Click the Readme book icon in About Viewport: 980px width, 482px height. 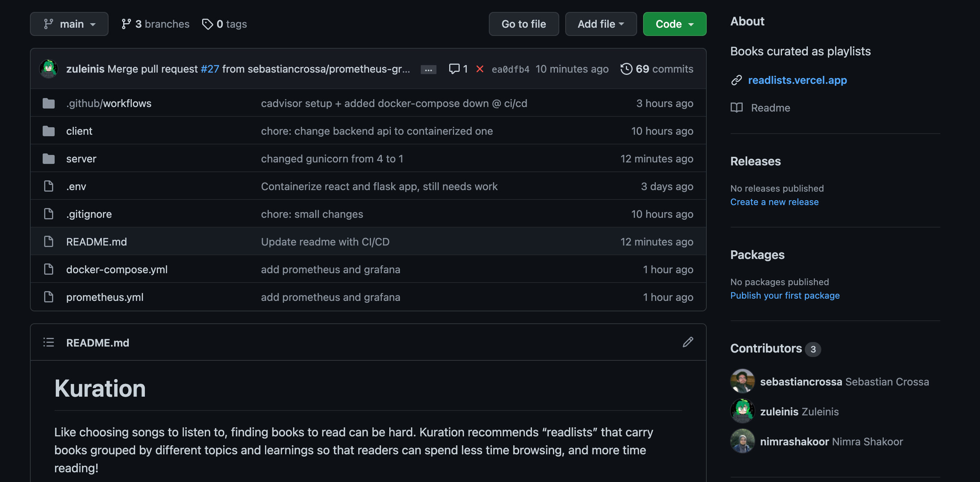736,108
